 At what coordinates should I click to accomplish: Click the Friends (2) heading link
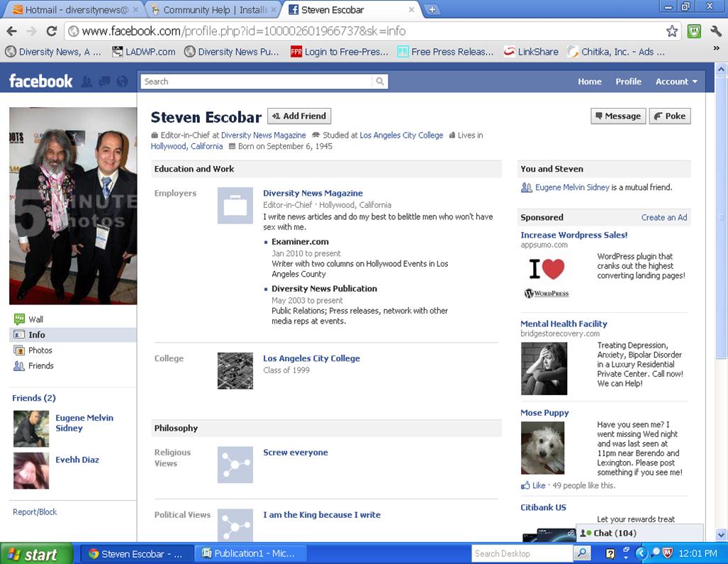34,398
